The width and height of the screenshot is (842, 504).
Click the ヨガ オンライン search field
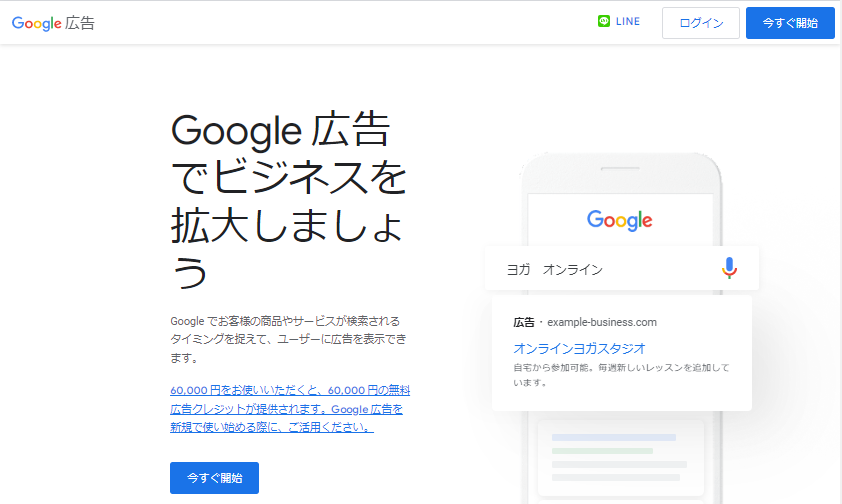click(x=621, y=268)
